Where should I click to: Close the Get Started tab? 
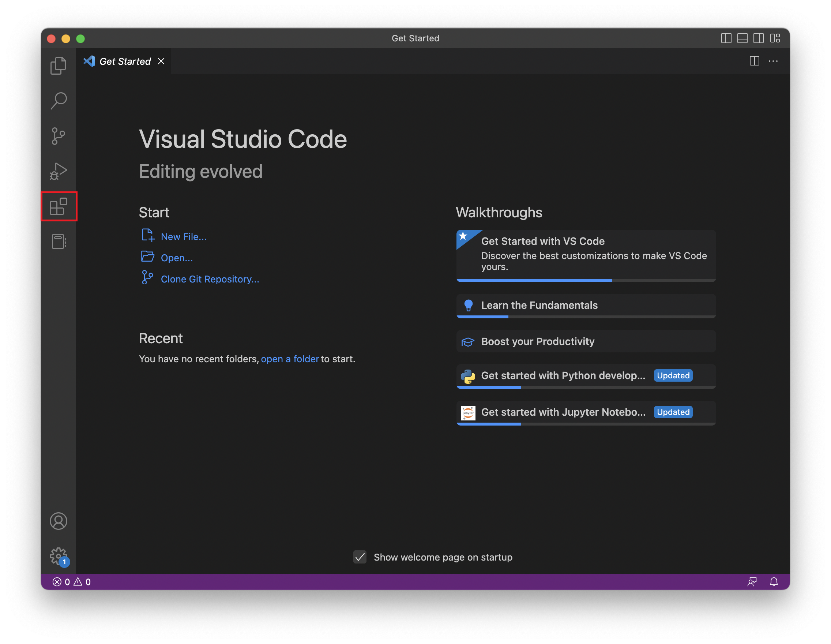(161, 61)
